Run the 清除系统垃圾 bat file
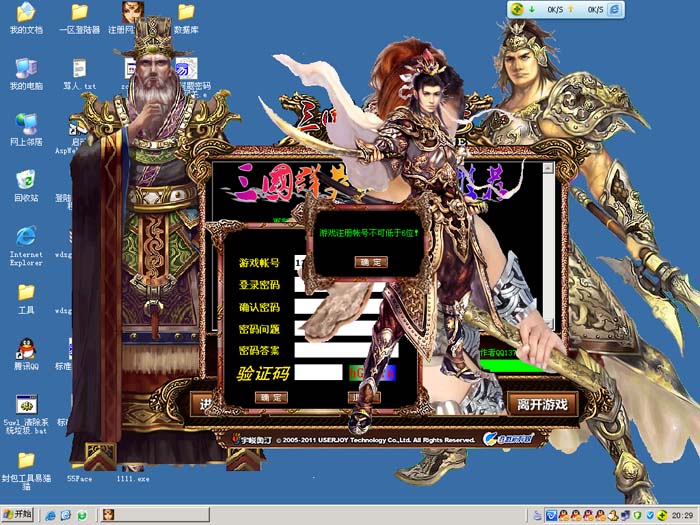Screen dimensions: 700x525 (25, 407)
